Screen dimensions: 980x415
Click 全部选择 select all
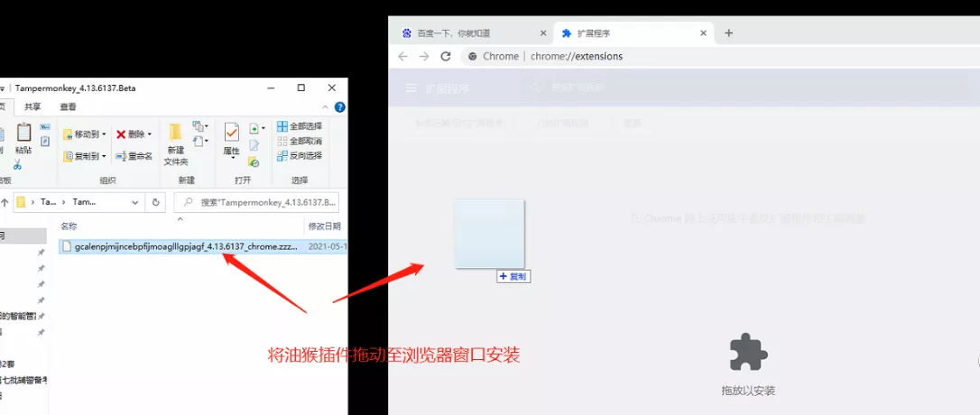tap(300, 126)
